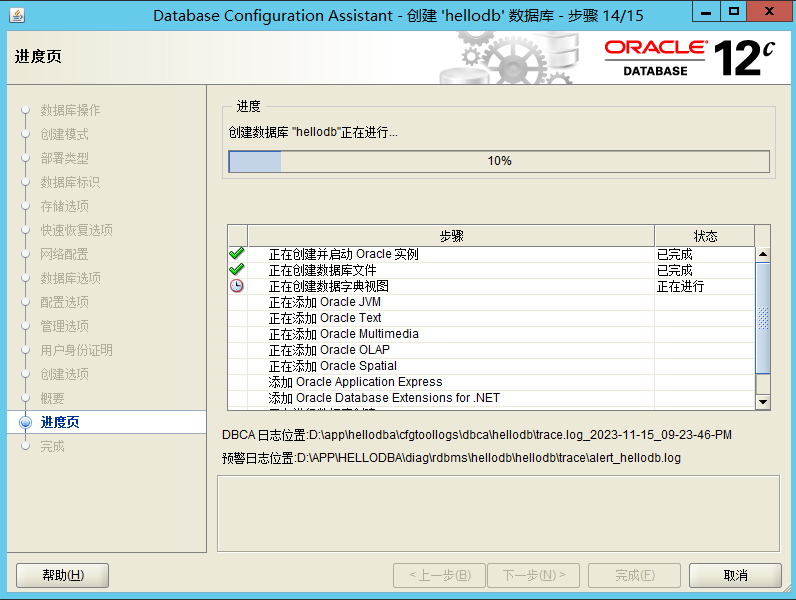This screenshot has height=600, width=796.
Task: Click the 预警日志位置 path text
Action: [451, 458]
